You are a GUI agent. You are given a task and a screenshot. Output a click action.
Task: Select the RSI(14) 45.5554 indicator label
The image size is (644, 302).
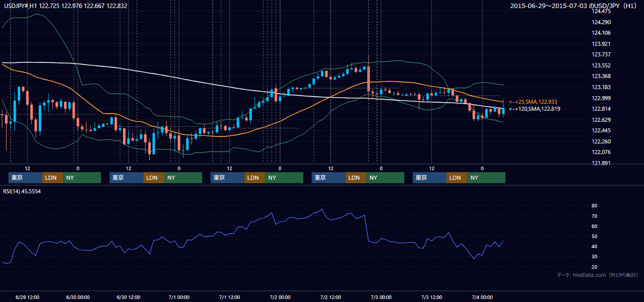(23, 191)
